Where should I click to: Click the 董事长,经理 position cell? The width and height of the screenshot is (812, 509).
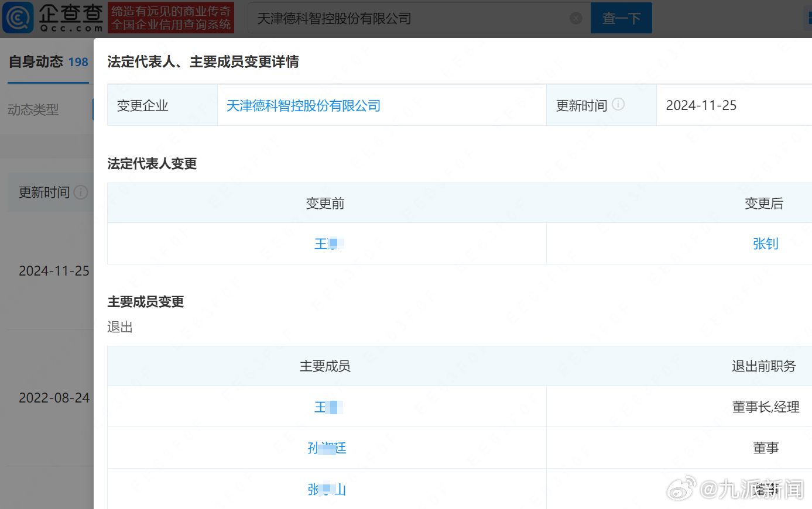[x=766, y=407]
